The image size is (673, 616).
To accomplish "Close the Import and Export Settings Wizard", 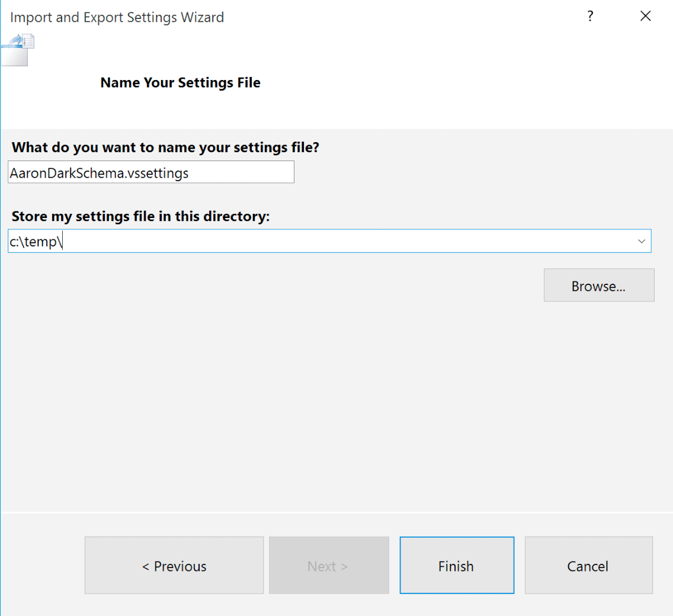I will click(x=646, y=17).
